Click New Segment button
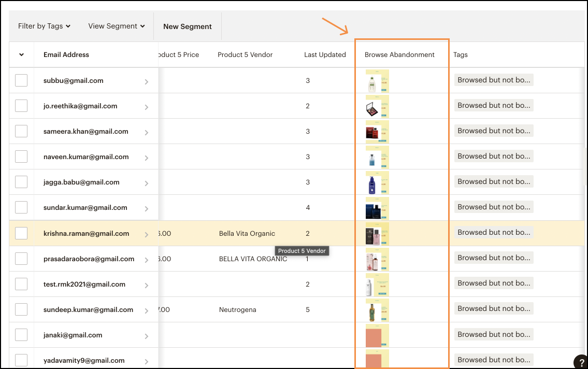Screen dimensions: 588x369 188,26
